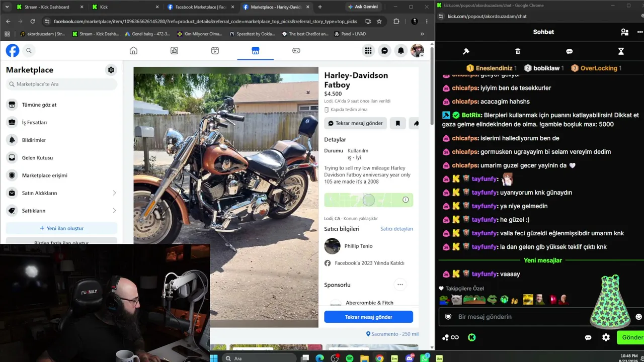Open the Facebook video (Watch) tab icon
This screenshot has height=362, width=644.
point(215,50)
